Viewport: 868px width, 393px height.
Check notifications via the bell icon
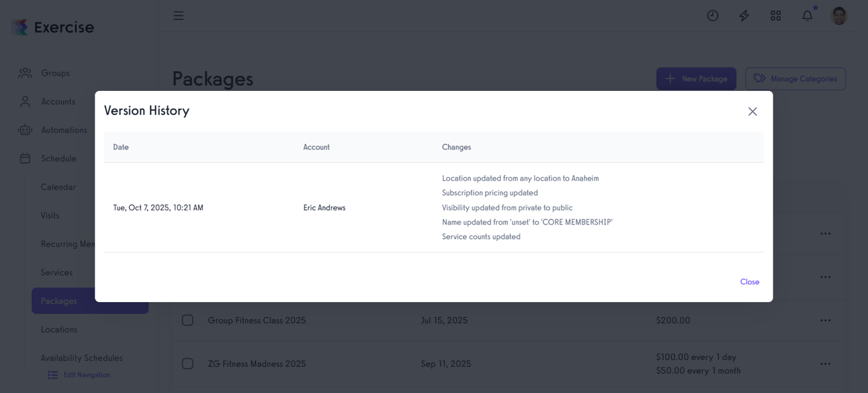pos(807,15)
